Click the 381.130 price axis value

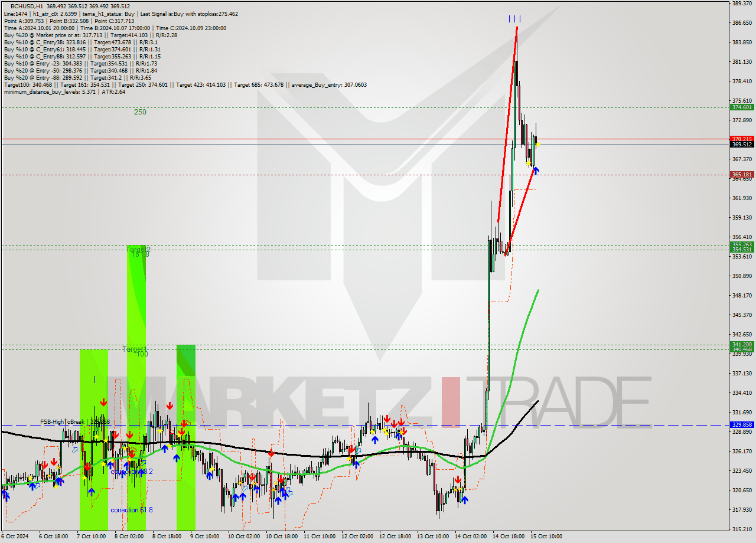point(741,62)
